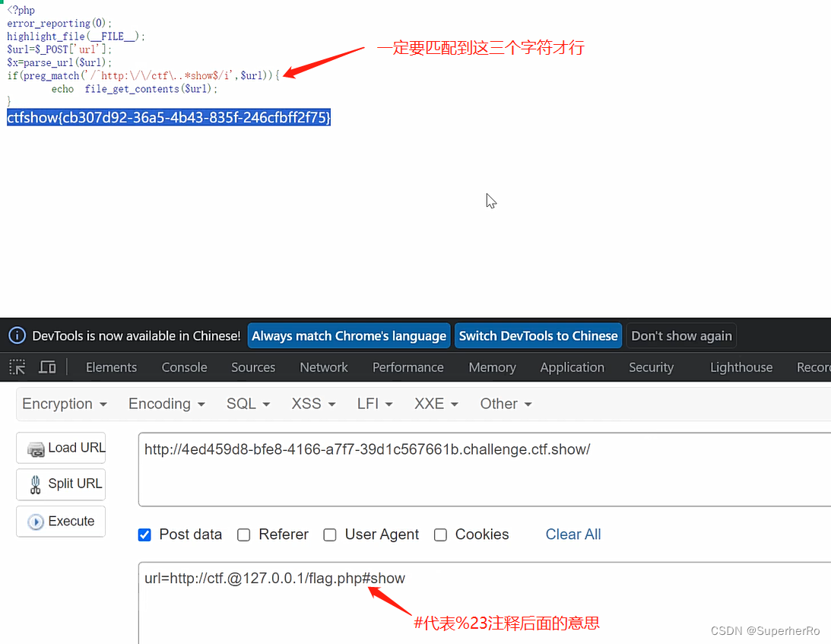The height and width of the screenshot is (644, 831).
Task: Open the Other dropdown menu
Action: (x=506, y=404)
